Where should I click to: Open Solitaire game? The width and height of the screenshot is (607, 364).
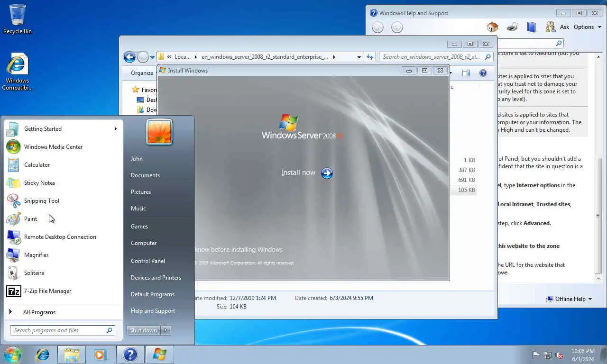tap(63, 273)
